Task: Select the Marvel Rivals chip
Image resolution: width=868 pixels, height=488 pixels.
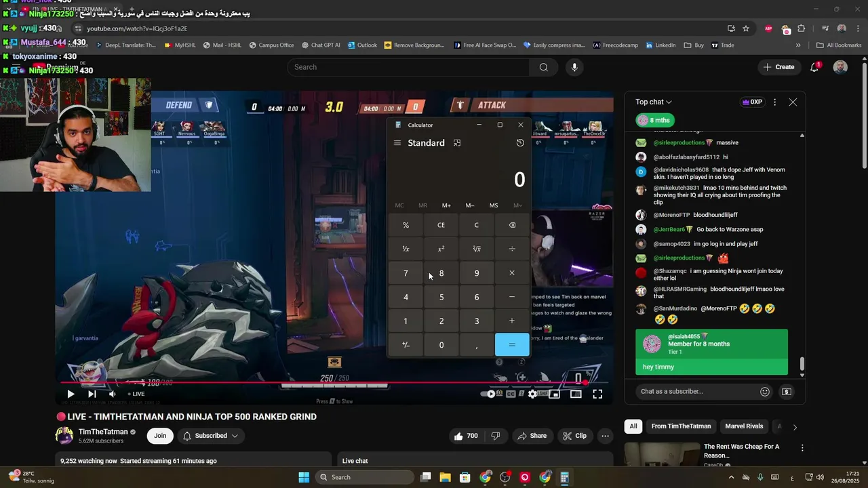Action: [744, 426]
